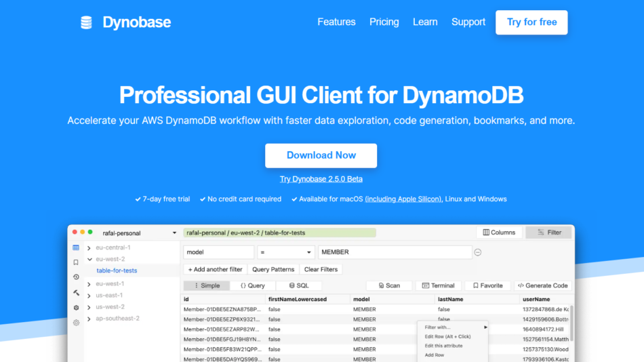The image size is (644, 362).
Task: Expand the us-east-1 region
Action: (89, 296)
